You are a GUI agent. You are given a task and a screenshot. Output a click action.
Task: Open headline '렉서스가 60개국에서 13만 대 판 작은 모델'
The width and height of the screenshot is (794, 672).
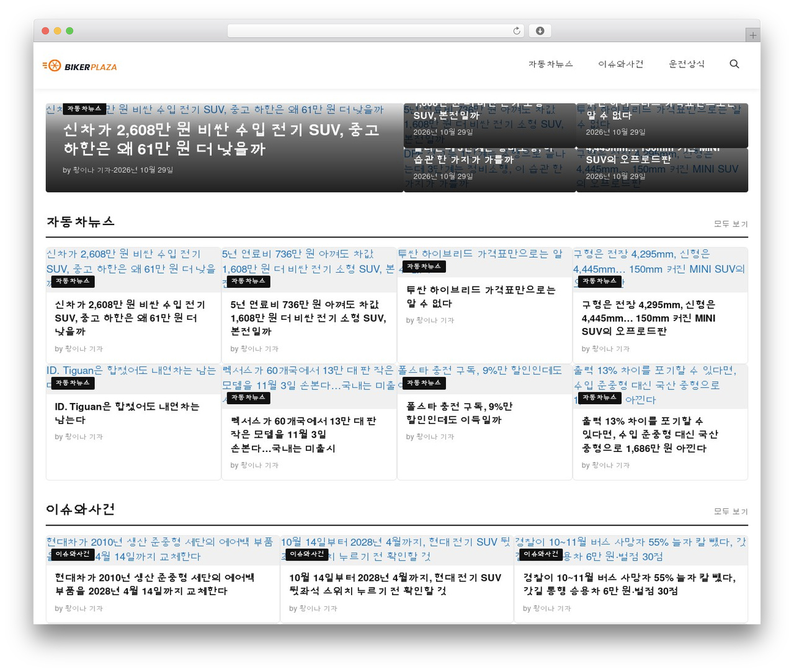(303, 435)
